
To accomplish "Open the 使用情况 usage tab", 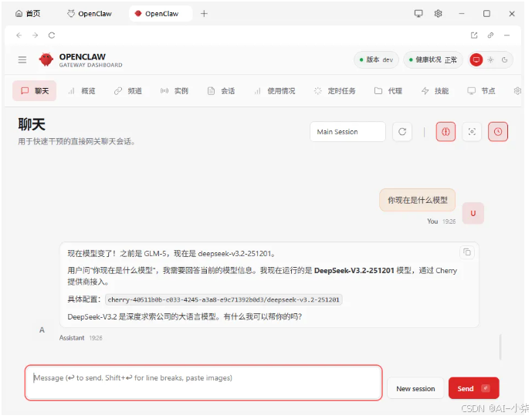I will pyautogui.click(x=275, y=91).
